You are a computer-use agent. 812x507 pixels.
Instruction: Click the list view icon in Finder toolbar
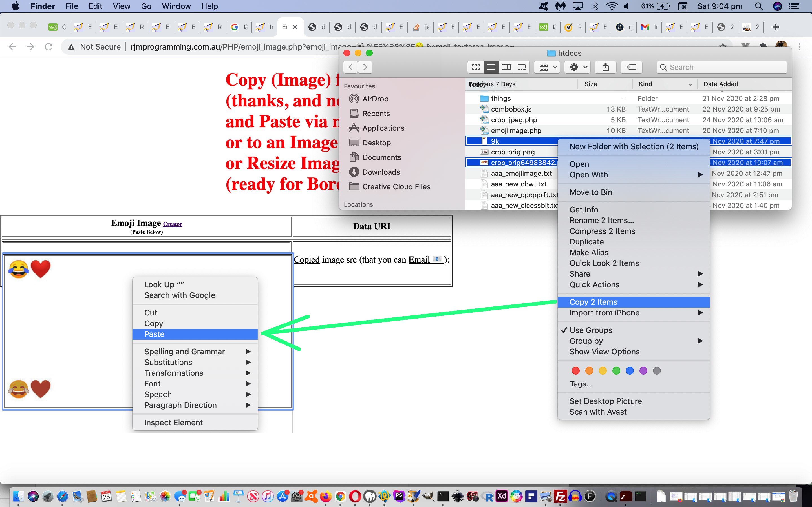point(491,66)
